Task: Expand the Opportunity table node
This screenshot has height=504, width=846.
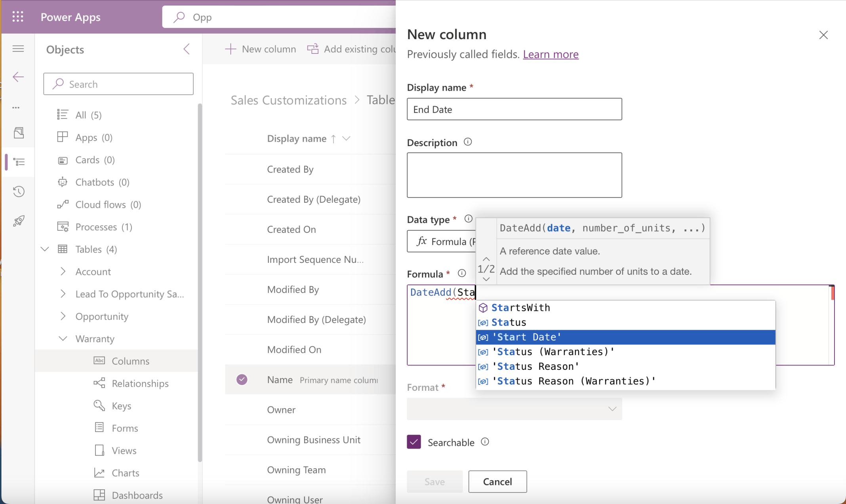Action: tap(63, 316)
